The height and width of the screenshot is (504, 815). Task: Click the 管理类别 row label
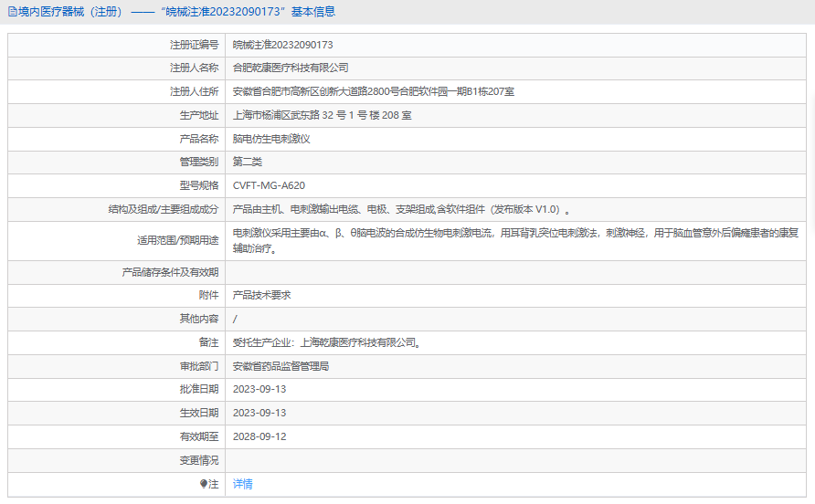click(199, 163)
